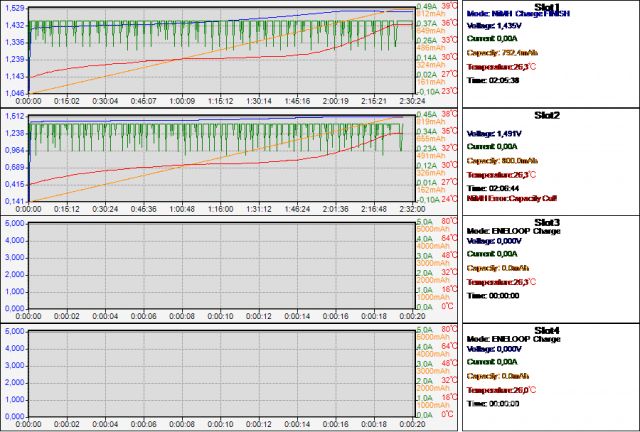Click the '1:45:16' time axis label
The width and height of the screenshot is (640, 432).
tap(297, 101)
